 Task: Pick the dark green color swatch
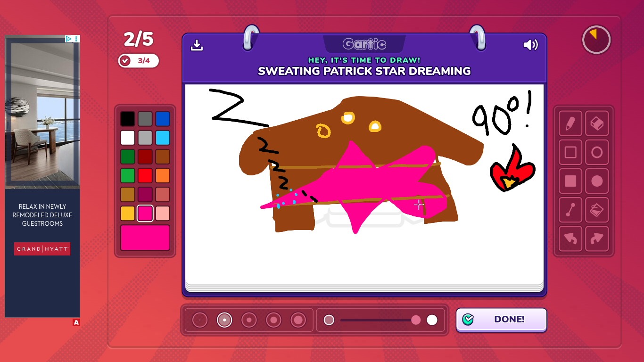pyautogui.click(x=127, y=156)
